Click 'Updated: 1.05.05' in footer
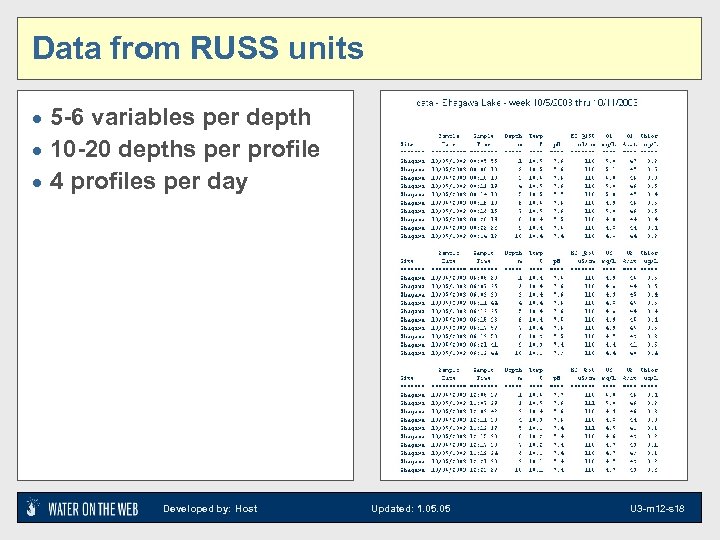This screenshot has height=540, width=720. coord(411,508)
